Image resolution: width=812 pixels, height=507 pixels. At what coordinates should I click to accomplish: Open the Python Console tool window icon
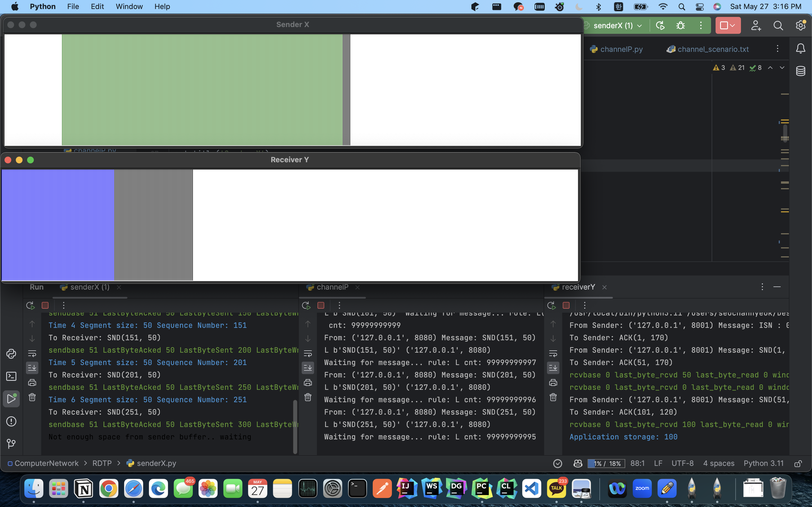[x=11, y=354]
